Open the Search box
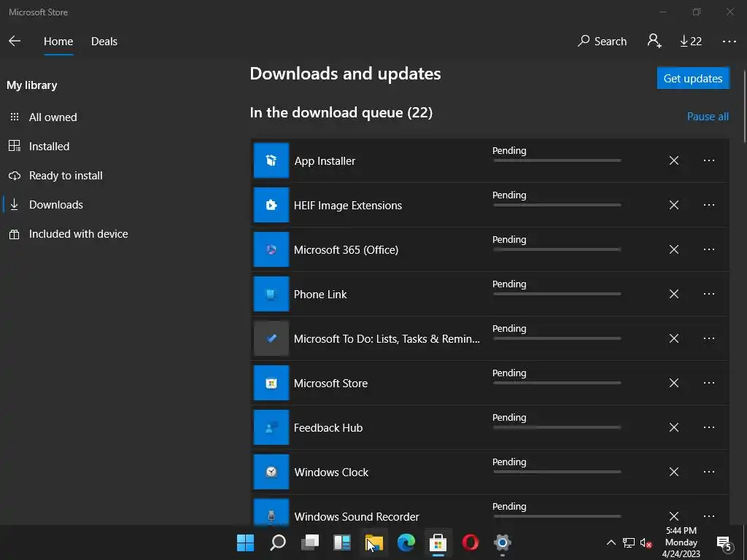Viewport: 747px width, 560px height. [x=602, y=42]
